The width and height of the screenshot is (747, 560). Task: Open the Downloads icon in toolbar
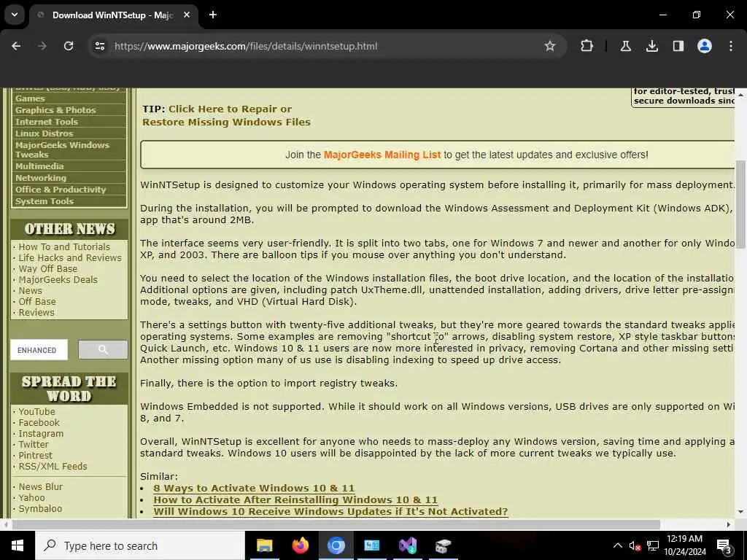click(652, 46)
